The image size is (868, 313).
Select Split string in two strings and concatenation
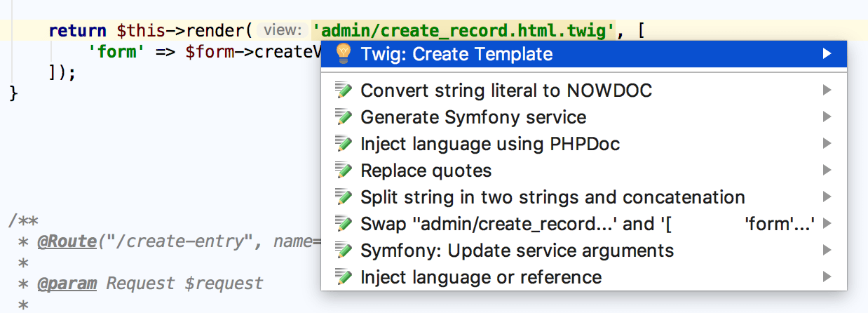pos(552,197)
